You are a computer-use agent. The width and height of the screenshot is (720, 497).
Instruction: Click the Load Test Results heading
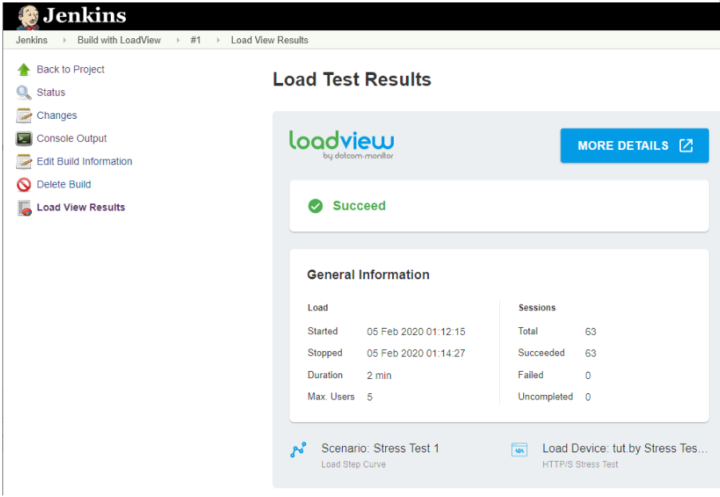[352, 79]
